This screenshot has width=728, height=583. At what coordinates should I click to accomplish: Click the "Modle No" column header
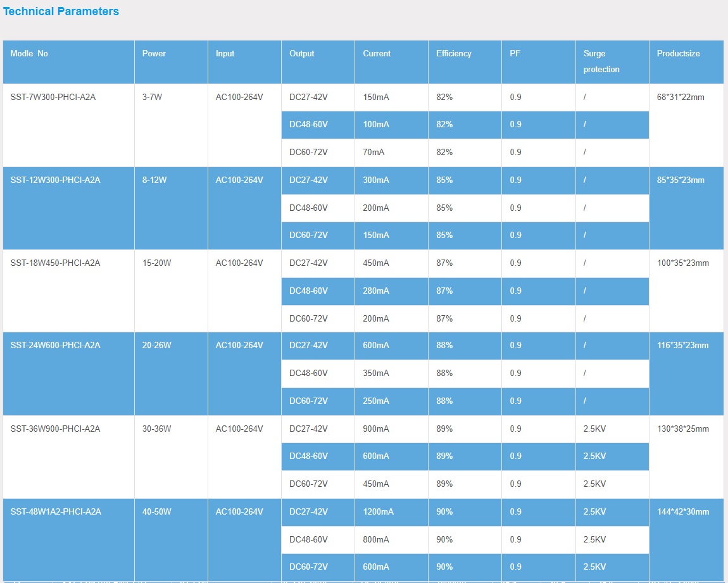pyautogui.click(x=29, y=54)
